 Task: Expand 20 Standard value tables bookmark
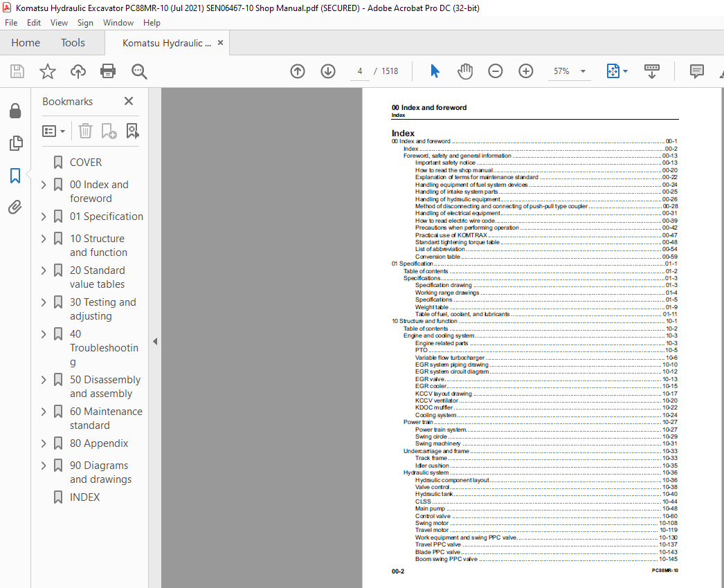coord(44,270)
